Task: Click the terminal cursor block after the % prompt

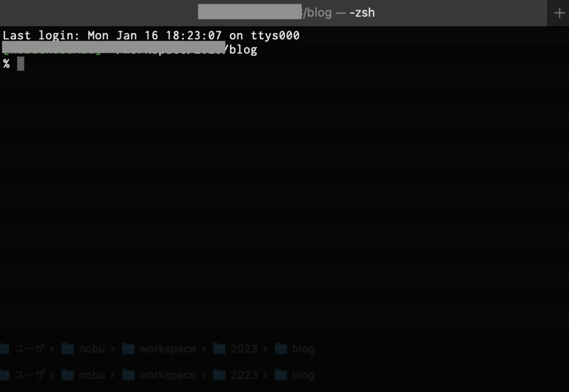Action: point(21,64)
